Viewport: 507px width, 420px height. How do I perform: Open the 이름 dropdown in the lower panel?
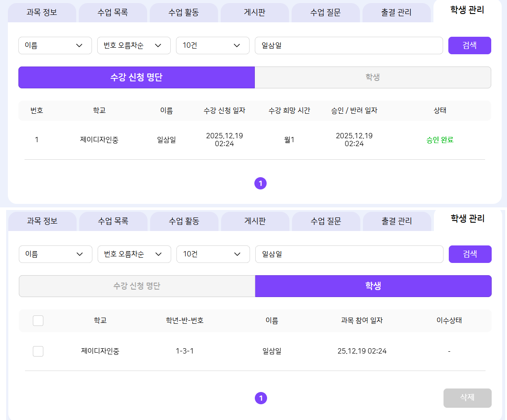coord(56,254)
